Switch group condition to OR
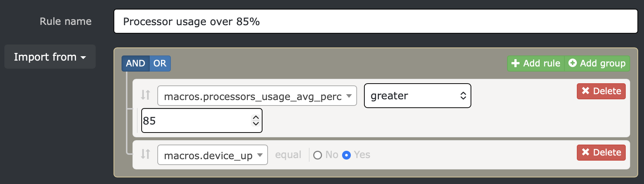The height and width of the screenshot is (184, 644). (x=160, y=64)
